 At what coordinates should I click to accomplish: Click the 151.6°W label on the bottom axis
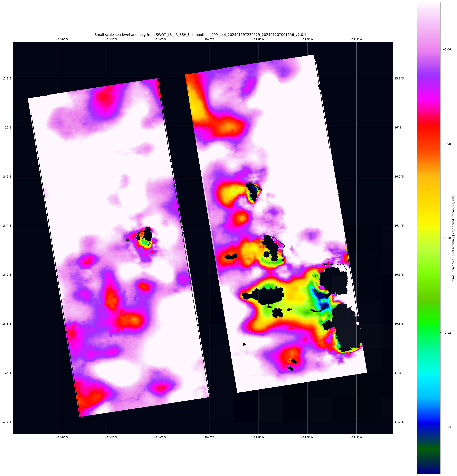tap(307, 437)
